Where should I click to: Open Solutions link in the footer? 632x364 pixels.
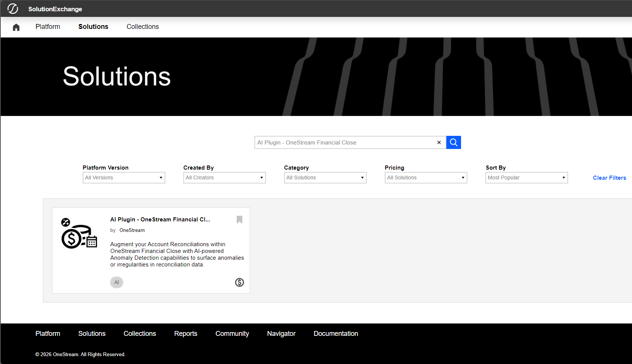coord(92,334)
